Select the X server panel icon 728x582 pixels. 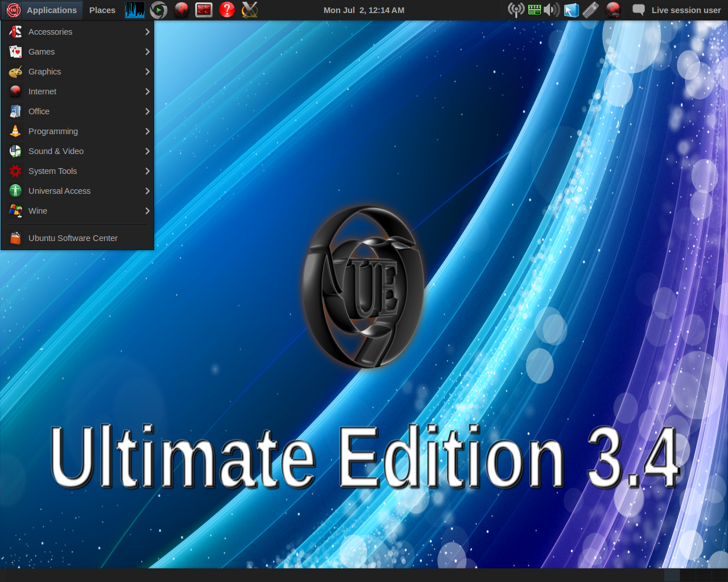pos(249,10)
